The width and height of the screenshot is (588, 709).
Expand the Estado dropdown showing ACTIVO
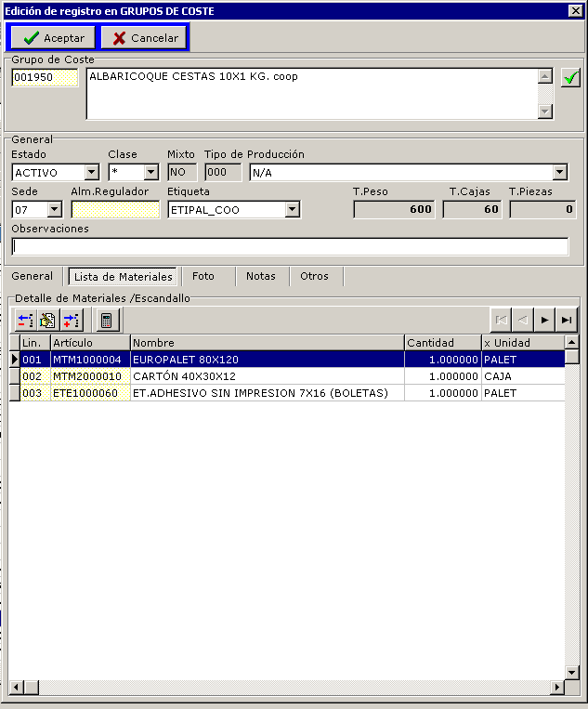click(x=91, y=173)
